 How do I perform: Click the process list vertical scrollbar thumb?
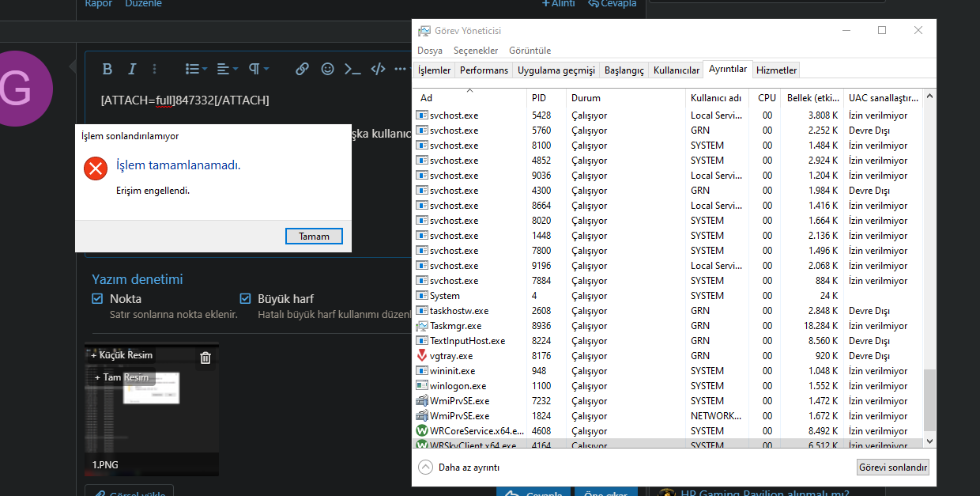coord(929,401)
